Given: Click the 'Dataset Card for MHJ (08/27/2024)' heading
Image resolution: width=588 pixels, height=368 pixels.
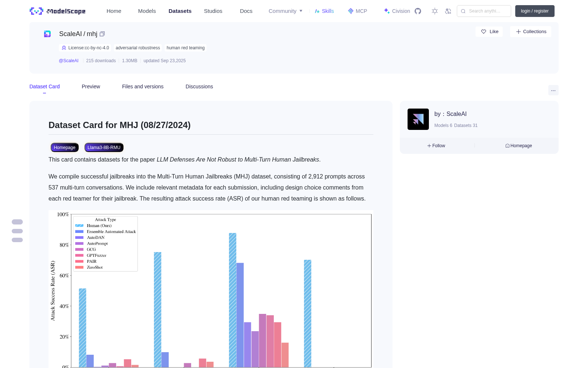Looking at the screenshot, I should pyautogui.click(x=119, y=125).
